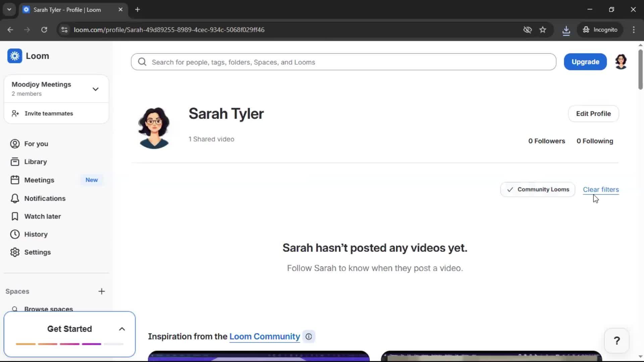This screenshot has width=644, height=362.
Task: Toggle the Community Looms filter
Action: click(x=537, y=189)
